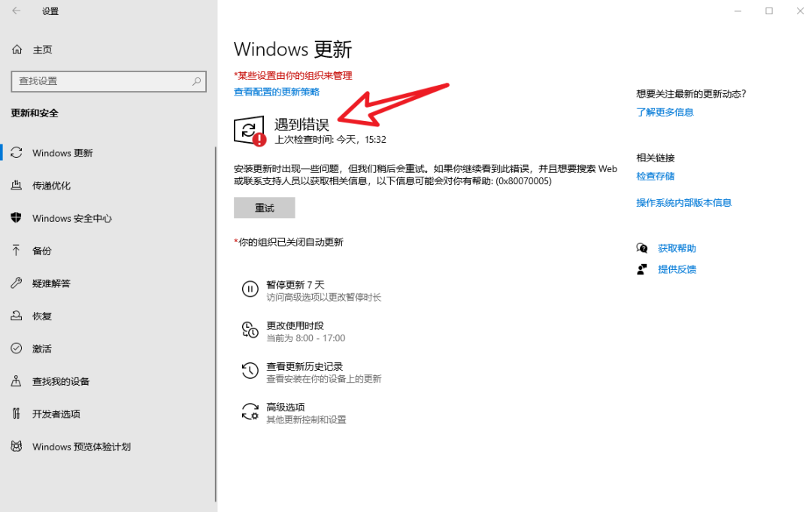Focus the 查找设置 search field
This screenshot has height=512, width=812.
108,81
